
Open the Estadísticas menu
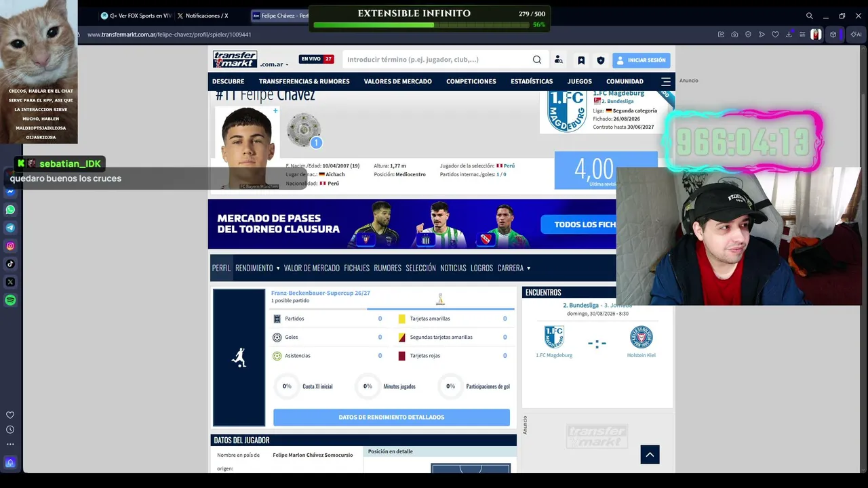coord(532,81)
